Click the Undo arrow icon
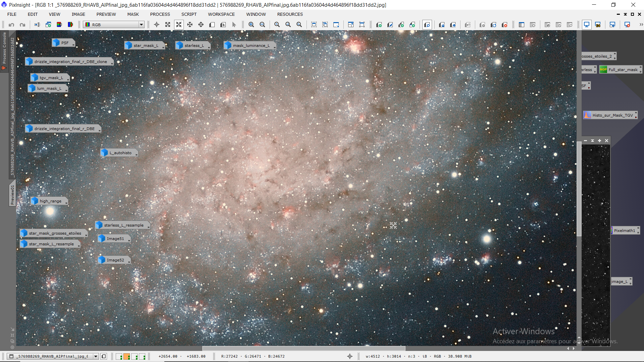644x362 pixels. [x=11, y=25]
